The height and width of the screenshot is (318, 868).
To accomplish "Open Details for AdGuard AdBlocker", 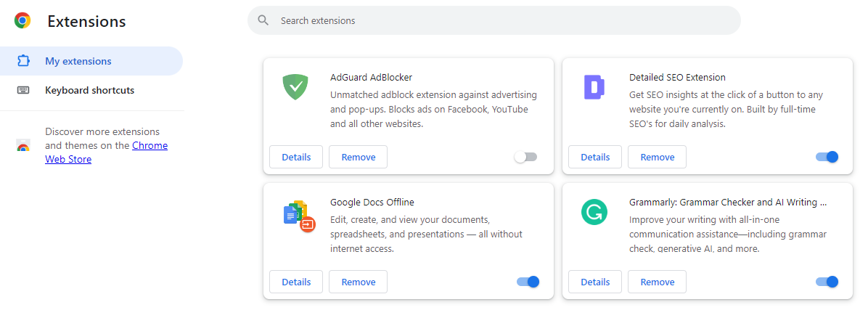I will (296, 157).
